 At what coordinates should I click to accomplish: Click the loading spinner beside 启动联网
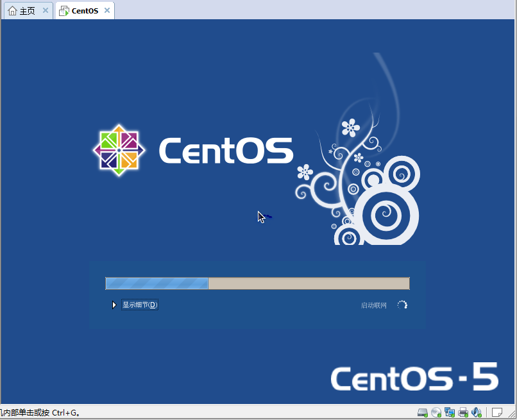[x=402, y=305]
